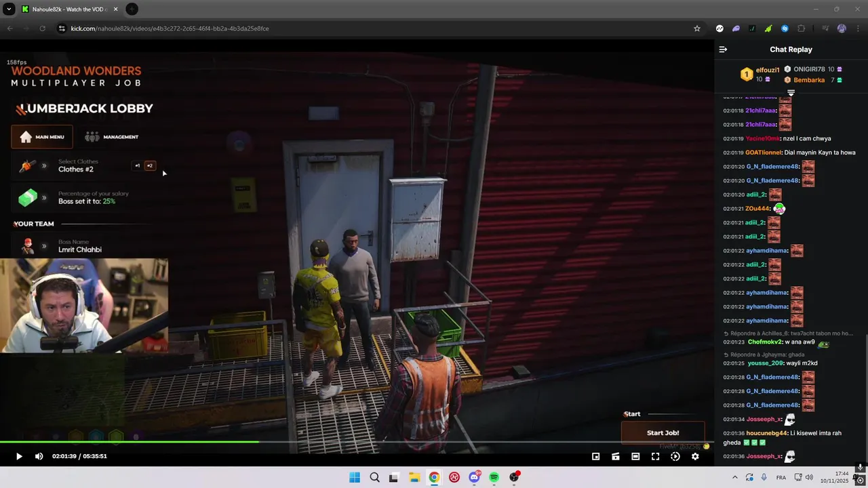Expand the gift leaderboard handle
This screenshot has height=488, width=868.
pyautogui.click(x=791, y=92)
